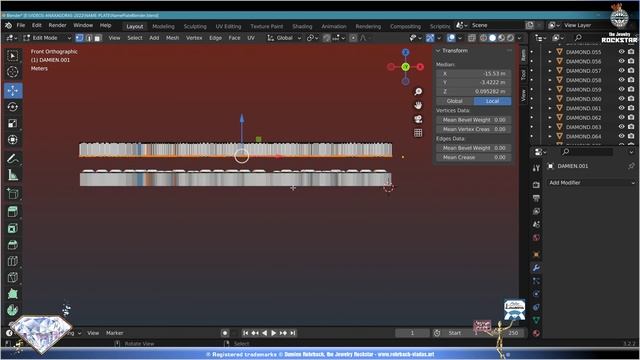Collapse the Transform panel

(x=438, y=51)
